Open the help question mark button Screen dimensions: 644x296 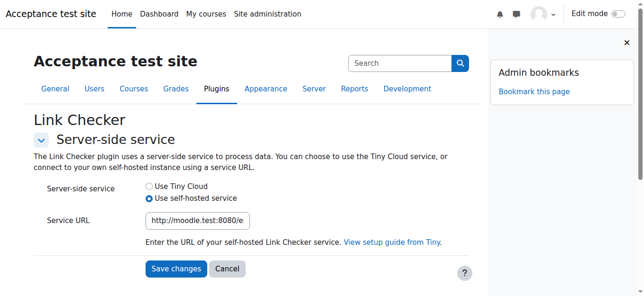pos(464,273)
